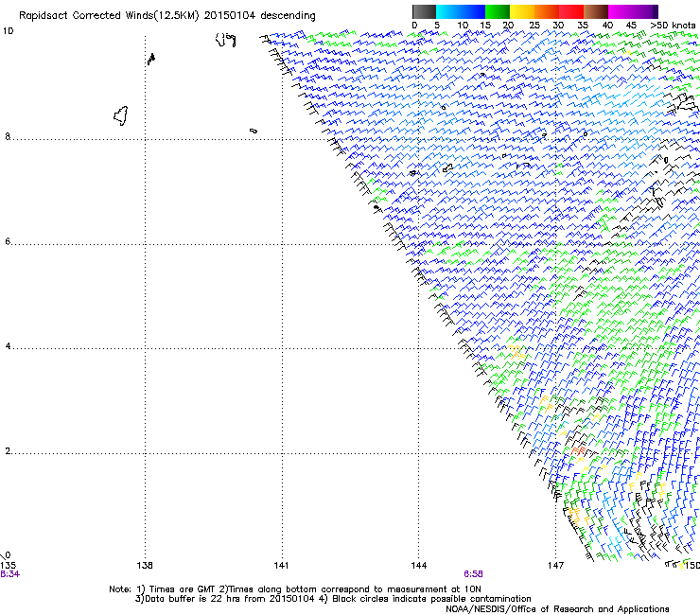Image resolution: width=700 pixels, height=615 pixels.
Task: Click the largest island outline west of longitude 138
Action: (x=121, y=115)
